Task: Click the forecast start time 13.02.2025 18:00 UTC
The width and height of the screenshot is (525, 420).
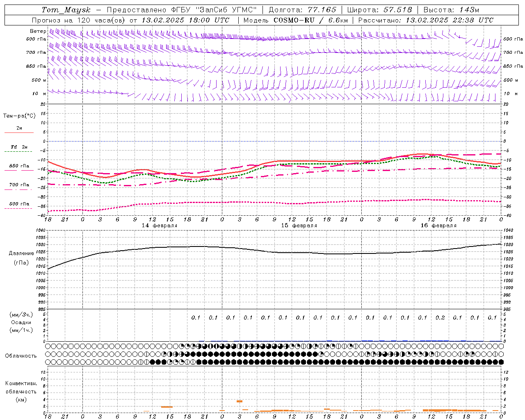Action: (x=185, y=20)
